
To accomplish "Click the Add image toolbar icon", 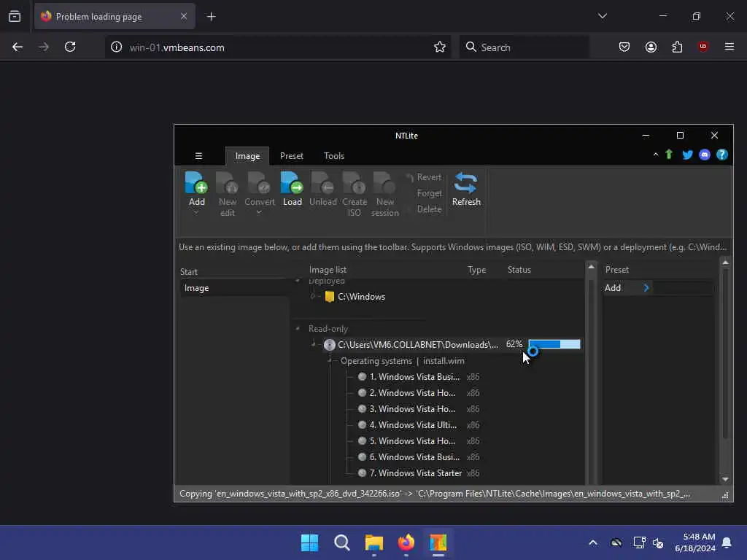I will coord(196,183).
